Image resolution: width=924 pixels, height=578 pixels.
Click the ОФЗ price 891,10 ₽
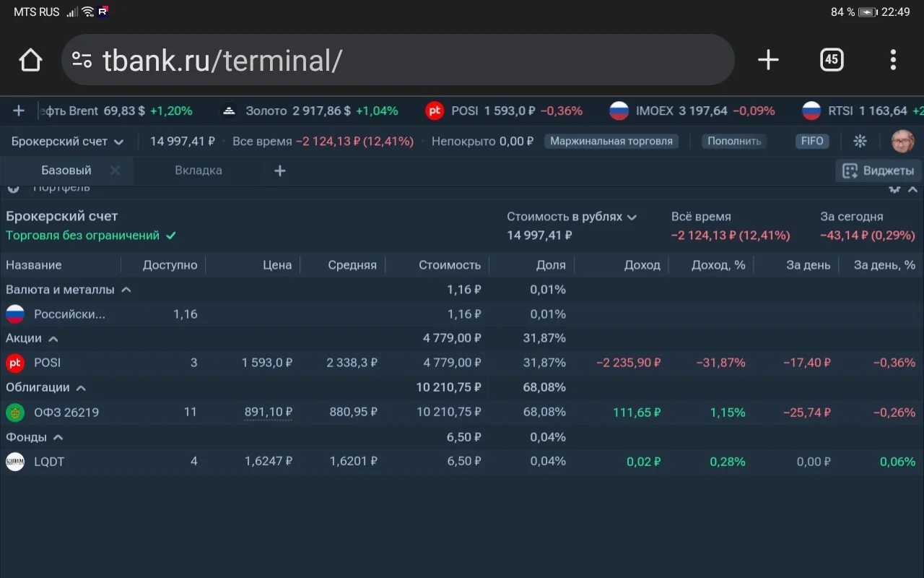tap(268, 412)
